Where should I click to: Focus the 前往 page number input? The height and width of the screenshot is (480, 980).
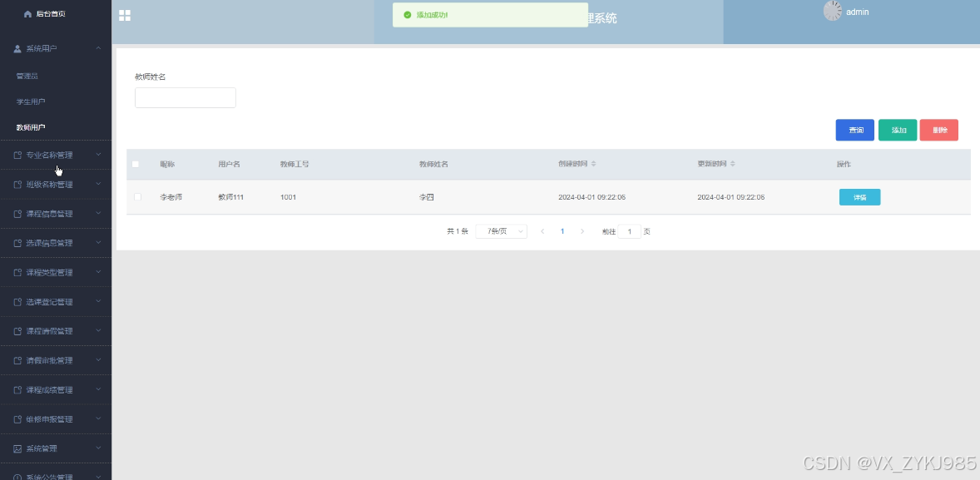[x=630, y=231]
